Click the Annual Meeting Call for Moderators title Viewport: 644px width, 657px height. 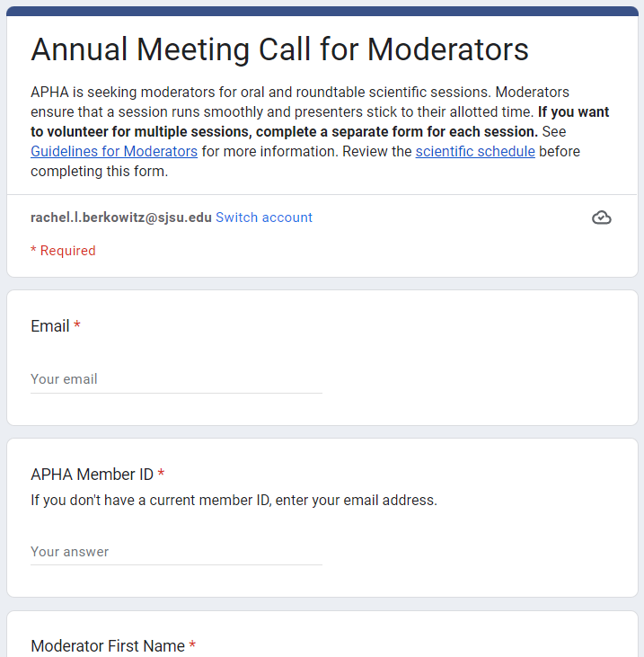coord(279,49)
